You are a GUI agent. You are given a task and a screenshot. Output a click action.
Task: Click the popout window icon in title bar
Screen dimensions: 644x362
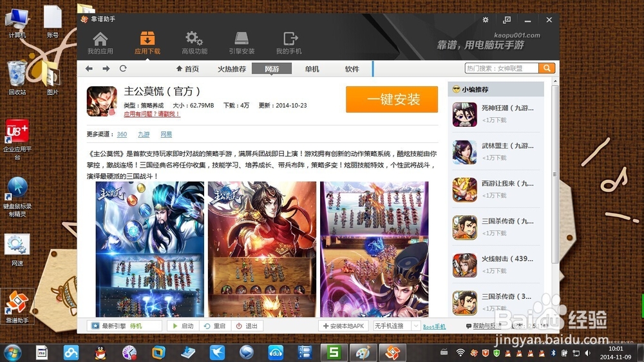[x=507, y=20]
